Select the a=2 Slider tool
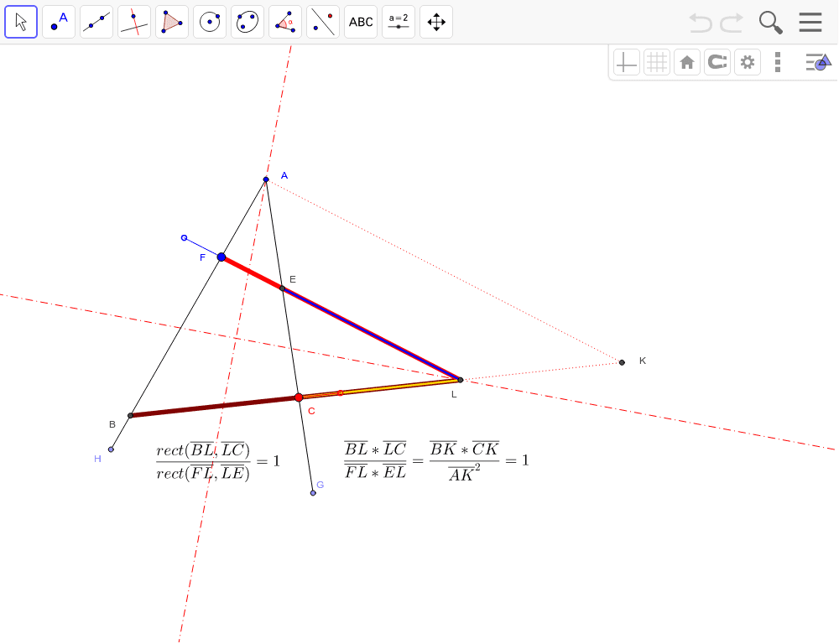 click(399, 22)
